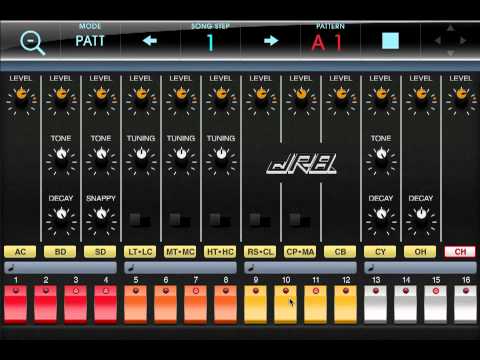Toggle the MT•MC tom/conga switch

point(180,220)
